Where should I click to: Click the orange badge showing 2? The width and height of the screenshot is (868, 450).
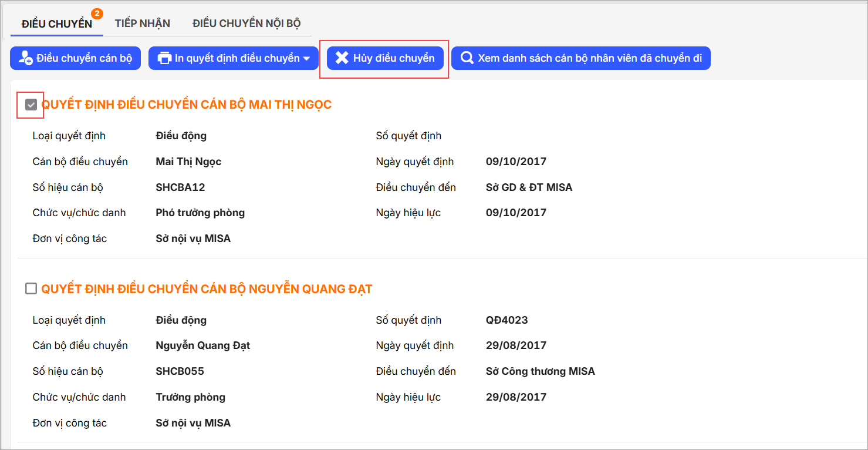[97, 14]
